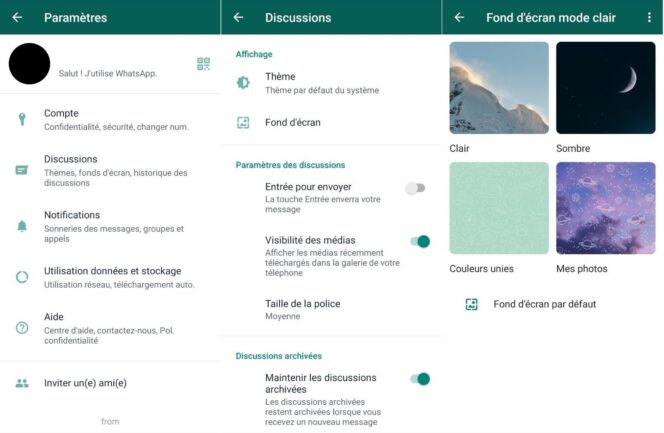
Task: Click the Utilisation réseau, téléchargement auto. subtitle
Action: [x=119, y=284]
